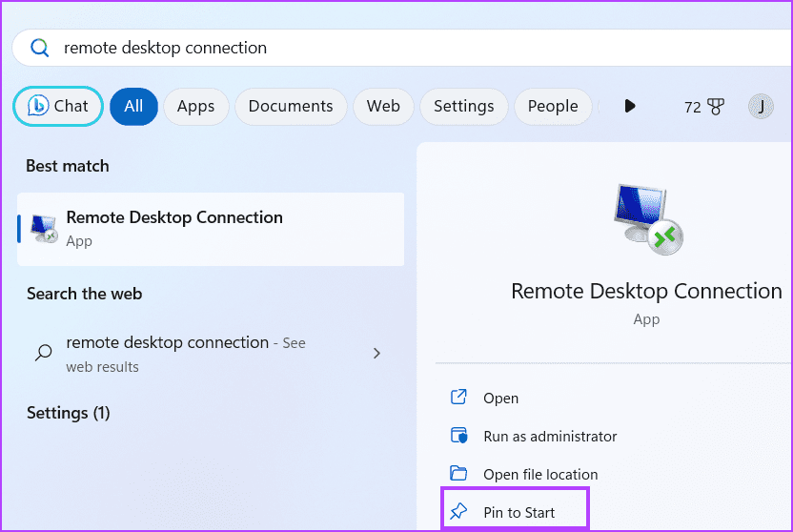
Task: Click the Search the web heading
Action: coord(85,294)
